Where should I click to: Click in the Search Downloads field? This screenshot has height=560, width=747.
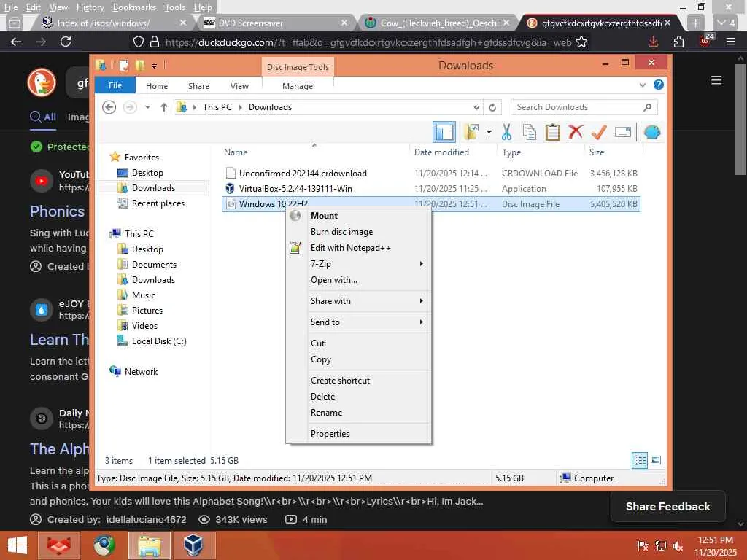pyautogui.click(x=584, y=107)
